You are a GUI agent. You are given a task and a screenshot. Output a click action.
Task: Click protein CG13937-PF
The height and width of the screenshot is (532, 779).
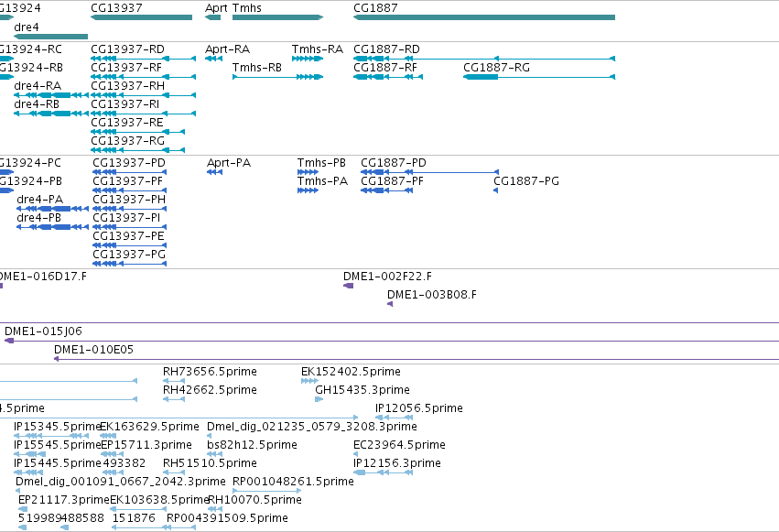[130, 190]
